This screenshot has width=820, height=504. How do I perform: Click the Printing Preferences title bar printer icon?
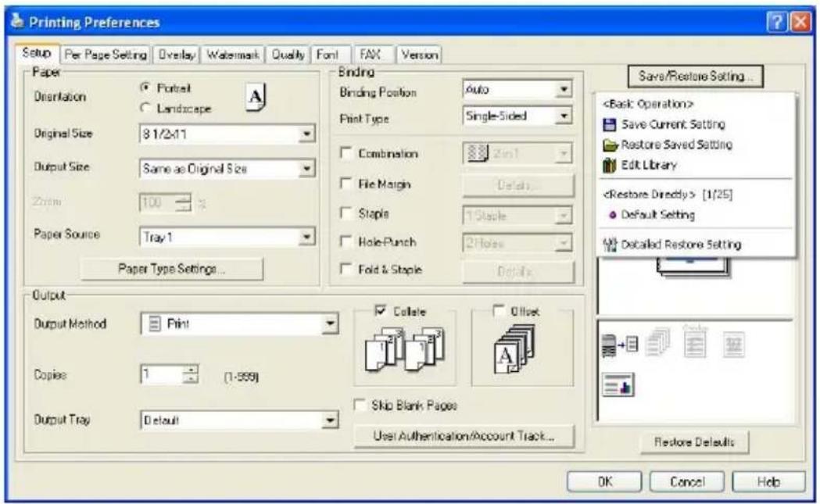click(17, 20)
